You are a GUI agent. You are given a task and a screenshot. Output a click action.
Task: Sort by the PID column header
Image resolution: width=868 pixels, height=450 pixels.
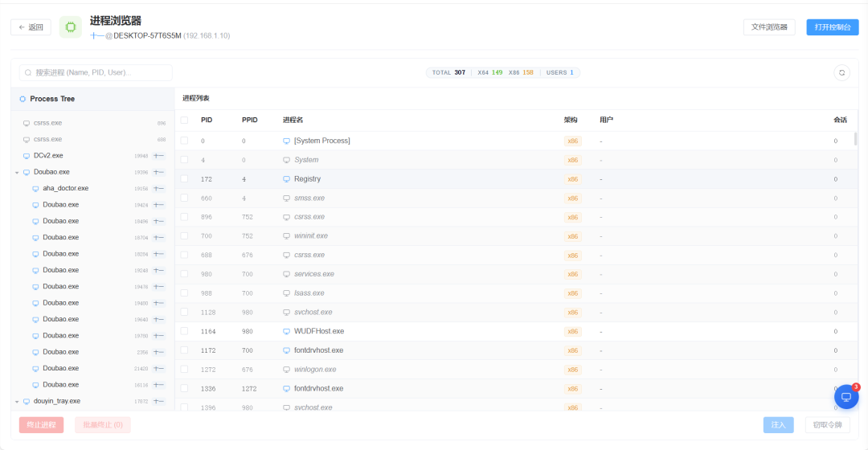pos(207,120)
